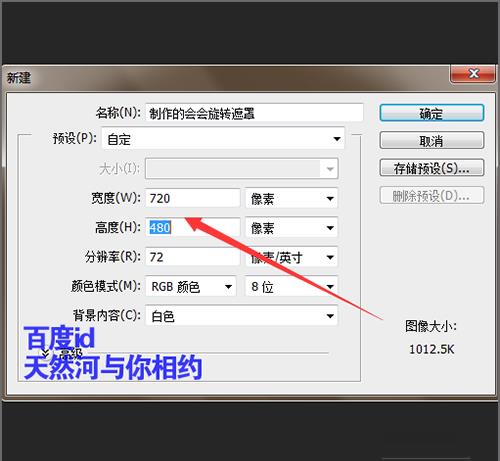The width and height of the screenshot is (500, 461).
Task: Click the 取消 cancel button
Action: point(432,140)
